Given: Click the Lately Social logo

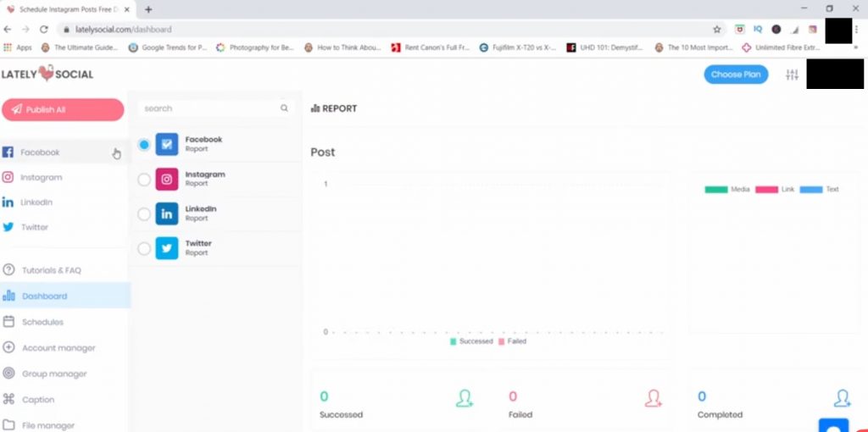Looking at the screenshot, I should pos(47,74).
